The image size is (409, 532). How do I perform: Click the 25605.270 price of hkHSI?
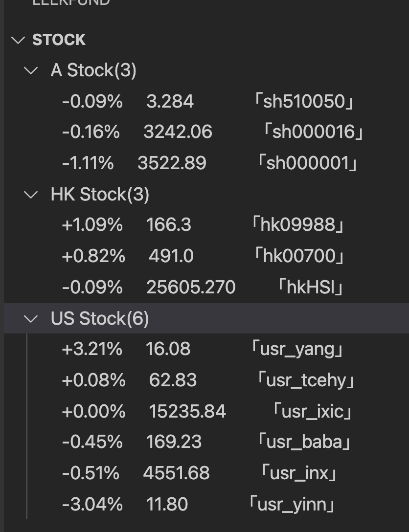pyautogui.click(x=191, y=287)
